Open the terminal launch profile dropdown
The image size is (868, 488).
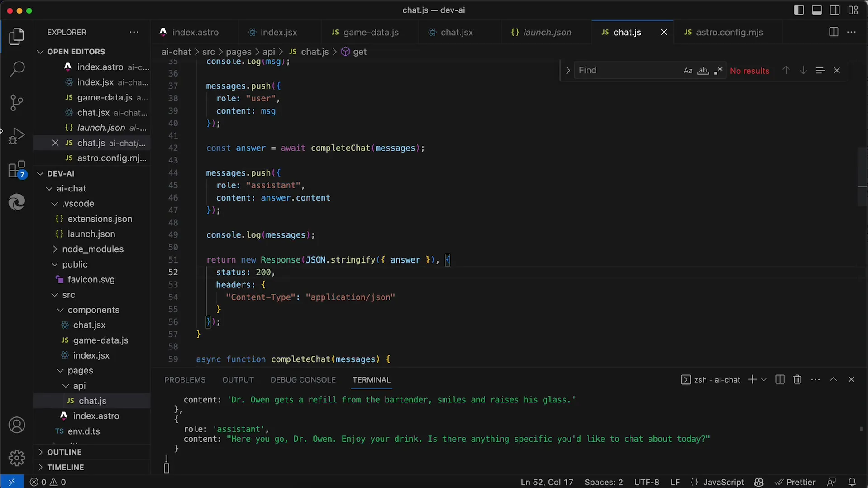click(x=764, y=380)
